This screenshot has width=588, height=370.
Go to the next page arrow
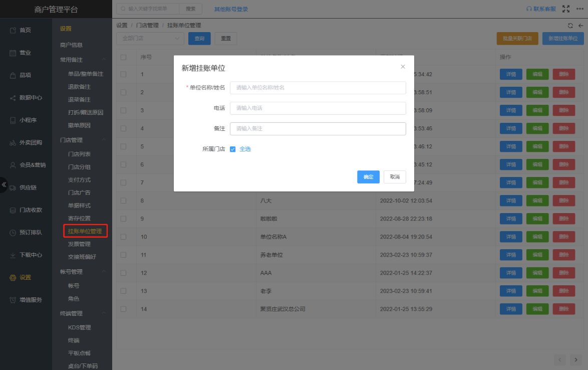tap(576, 359)
